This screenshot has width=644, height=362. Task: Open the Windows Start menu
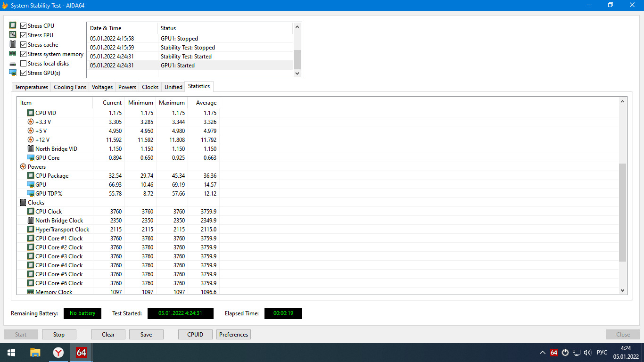(11, 353)
